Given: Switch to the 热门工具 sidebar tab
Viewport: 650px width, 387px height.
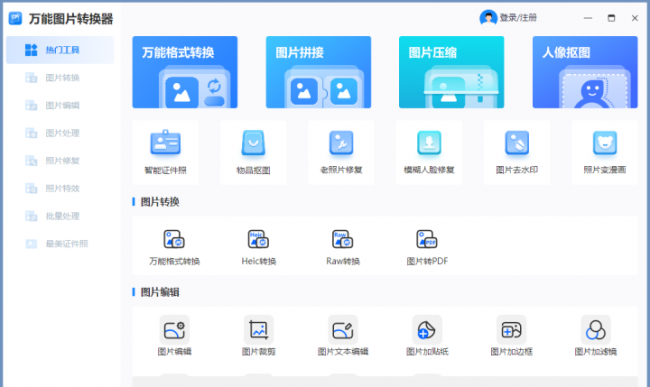Looking at the screenshot, I should (x=60, y=50).
